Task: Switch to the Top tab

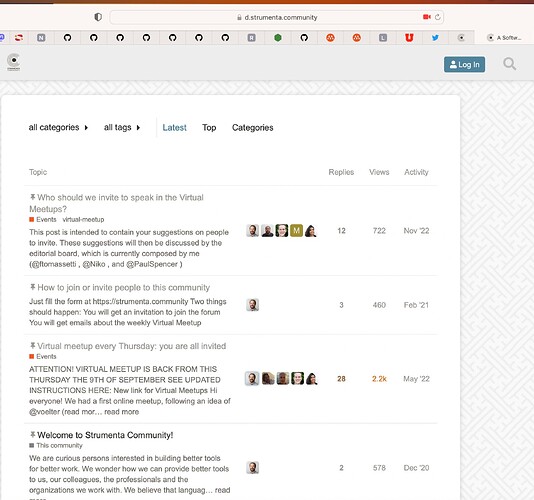Action: [209, 128]
